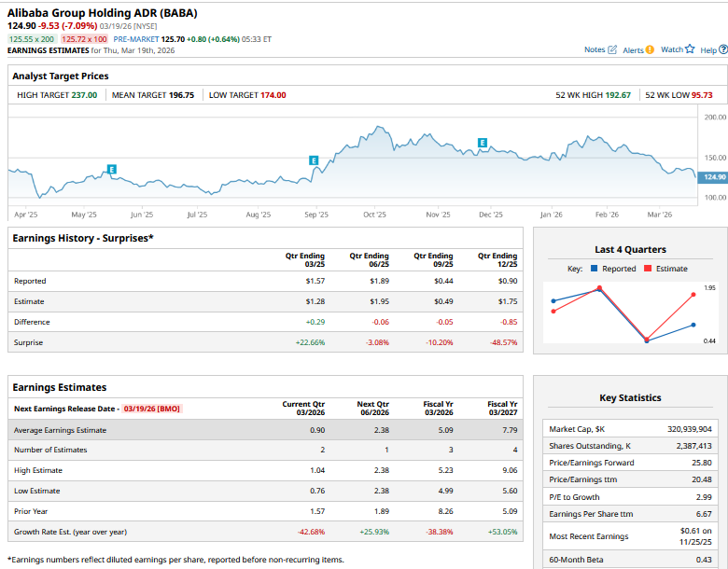Click the red ask box 125.72 x 100
This screenshot has height=569, width=728.
pyautogui.click(x=84, y=39)
